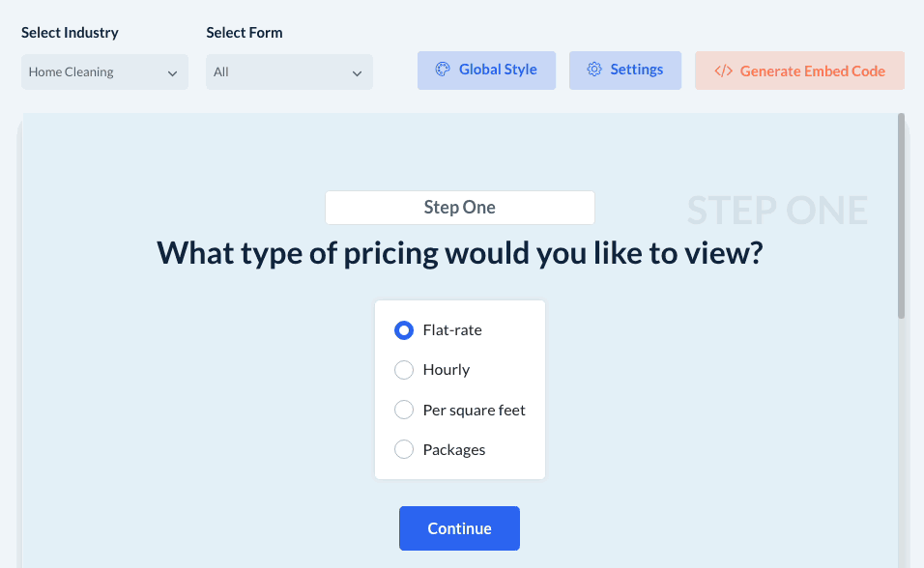Select the Hourly pricing radio button
The width and height of the screenshot is (924, 568).
coord(404,370)
